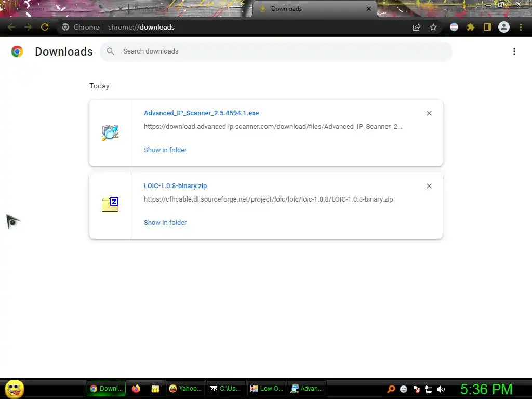Remove LOIC-1.0.8-binary.zip from the list
The width and height of the screenshot is (532, 399).
429,186
